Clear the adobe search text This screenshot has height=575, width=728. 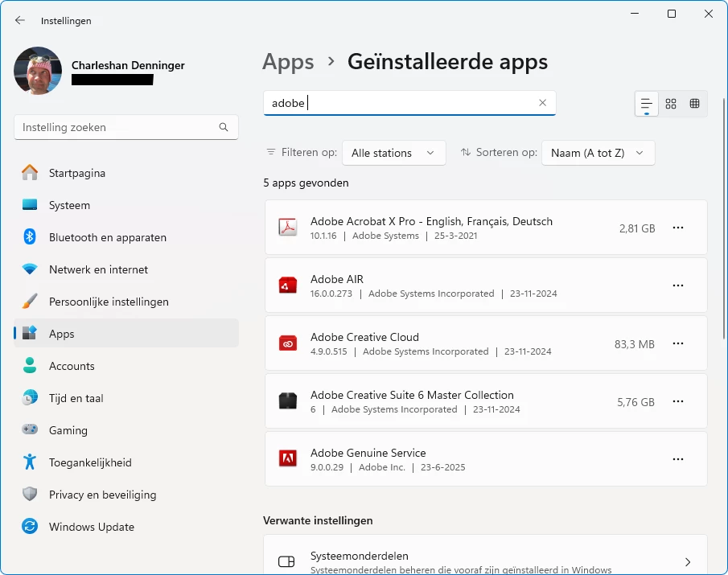tap(542, 103)
